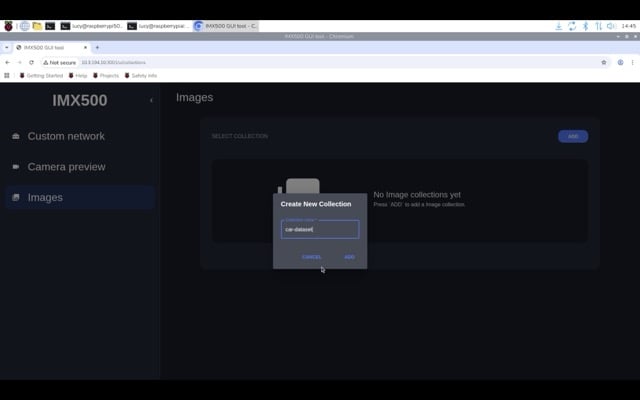The width and height of the screenshot is (640, 400).
Task: Open the Projects bookmark
Action: 106,75
